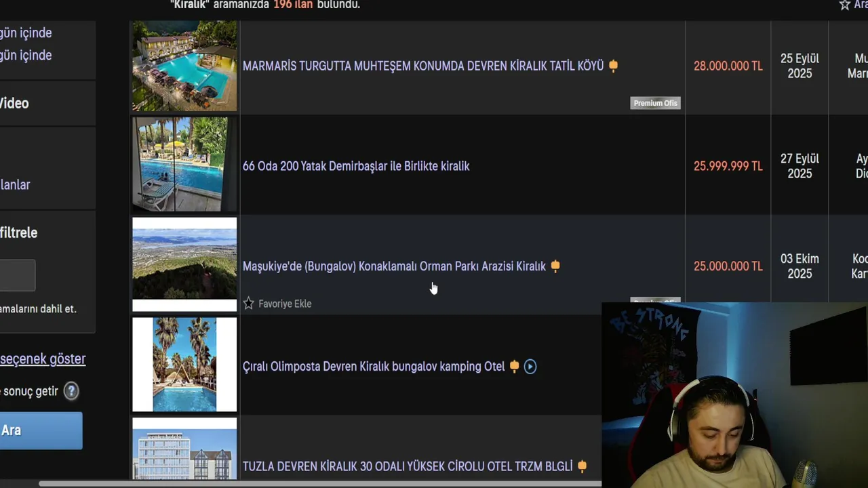The image size is (868, 488).
Task: Click the 03 Ekim 2025 date cell
Action: 800,266
